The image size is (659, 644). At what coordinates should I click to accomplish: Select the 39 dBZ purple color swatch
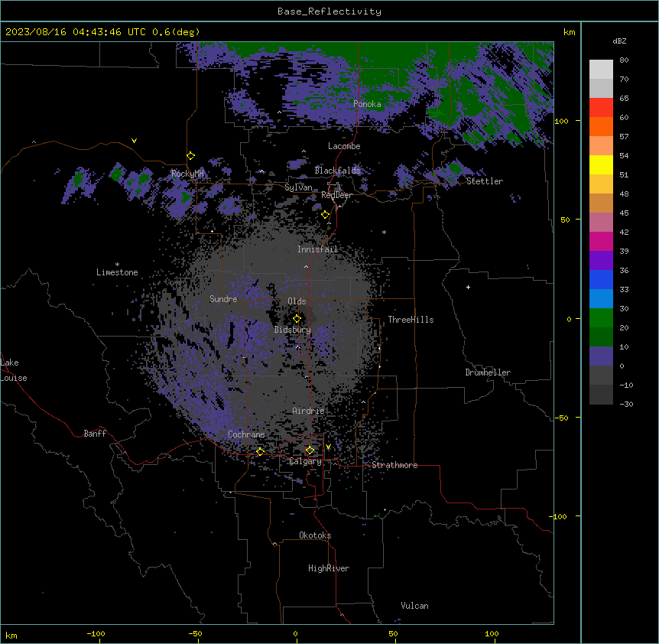[x=601, y=261]
